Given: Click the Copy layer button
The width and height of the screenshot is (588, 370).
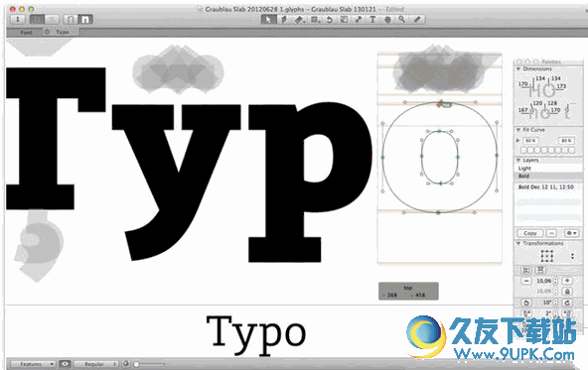Looking at the screenshot, I should (x=530, y=233).
